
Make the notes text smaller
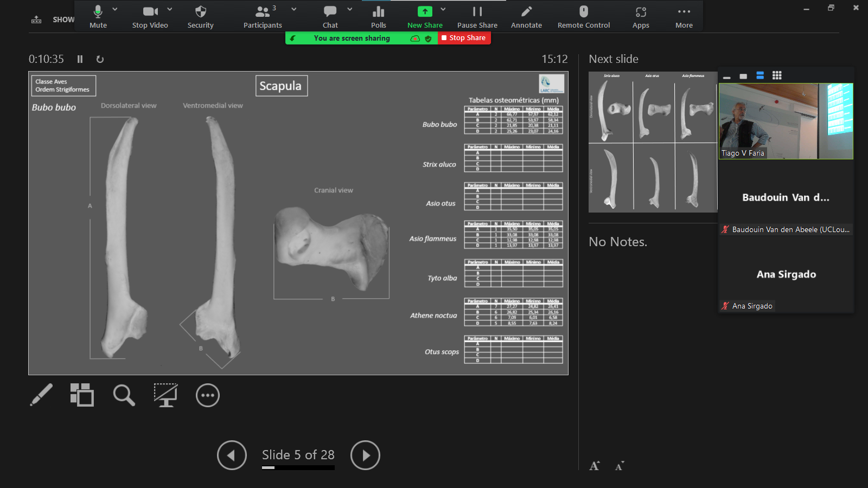(x=620, y=466)
